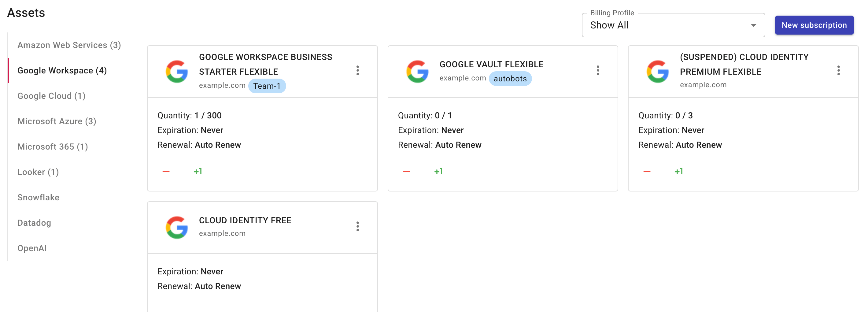Click the autobots tag chip
This screenshot has width=868, height=312.
pyautogui.click(x=510, y=79)
